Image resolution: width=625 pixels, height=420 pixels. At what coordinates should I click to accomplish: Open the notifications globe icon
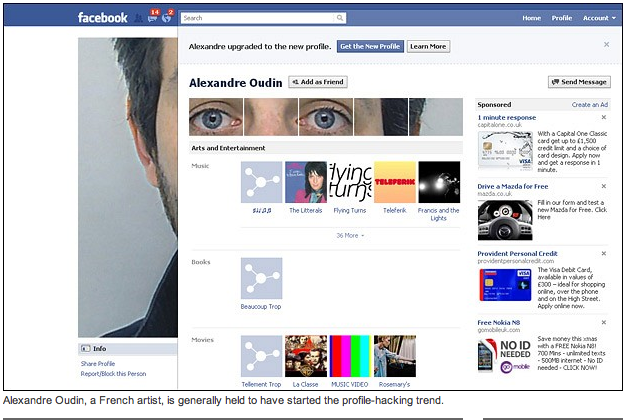tap(167, 17)
